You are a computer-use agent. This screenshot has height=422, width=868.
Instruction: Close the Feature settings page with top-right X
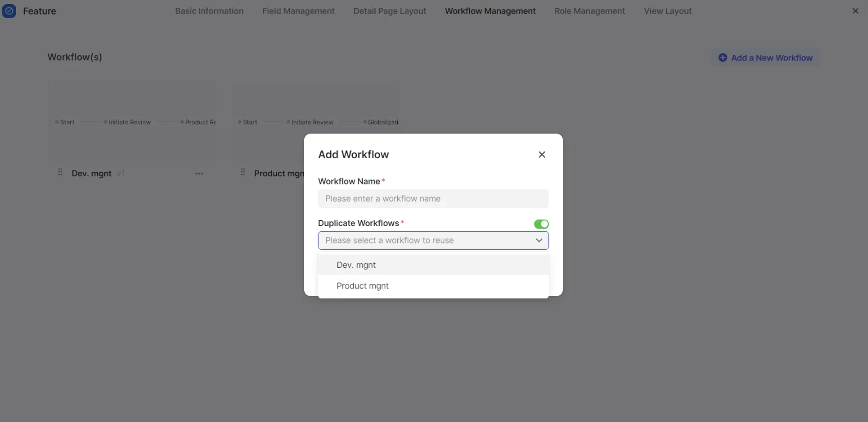855,11
